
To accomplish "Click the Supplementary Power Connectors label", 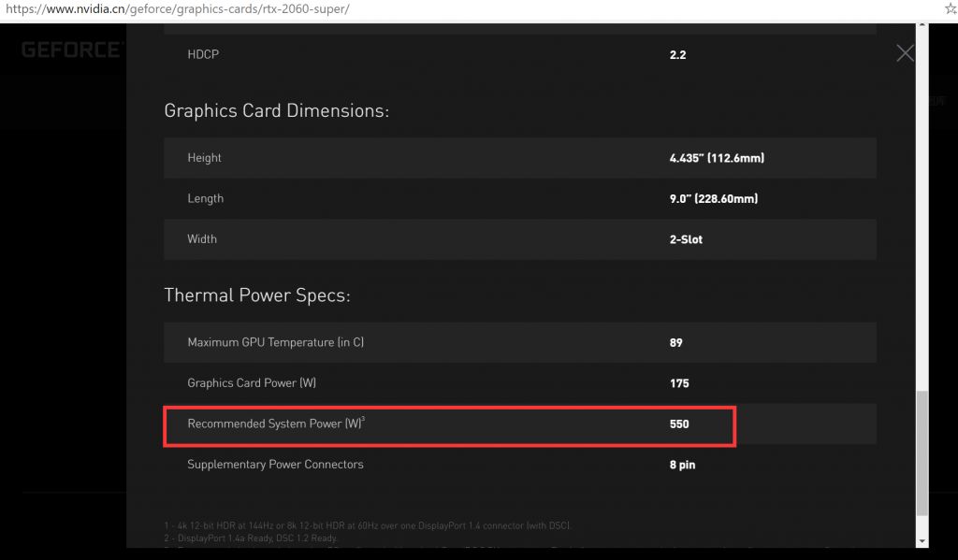I will pos(275,465).
